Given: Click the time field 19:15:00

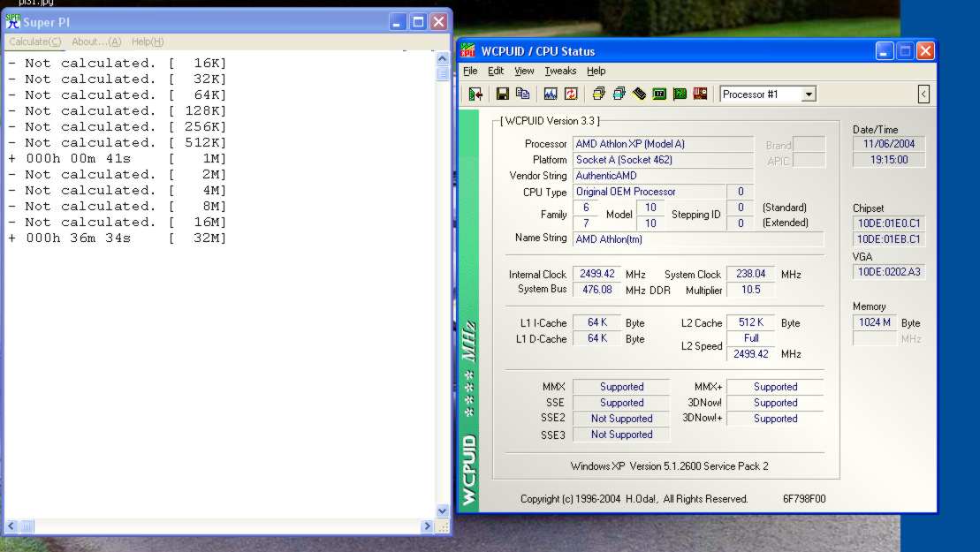Looking at the screenshot, I should (x=889, y=160).
